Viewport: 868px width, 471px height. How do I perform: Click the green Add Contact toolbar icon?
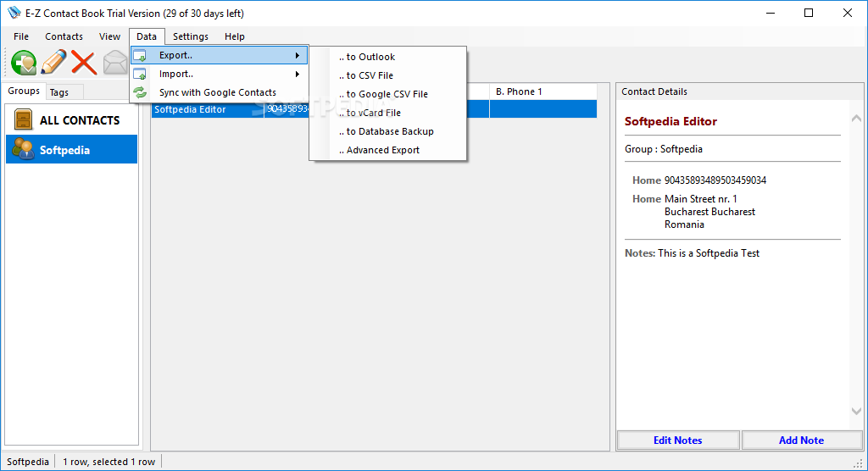point(24,63)
